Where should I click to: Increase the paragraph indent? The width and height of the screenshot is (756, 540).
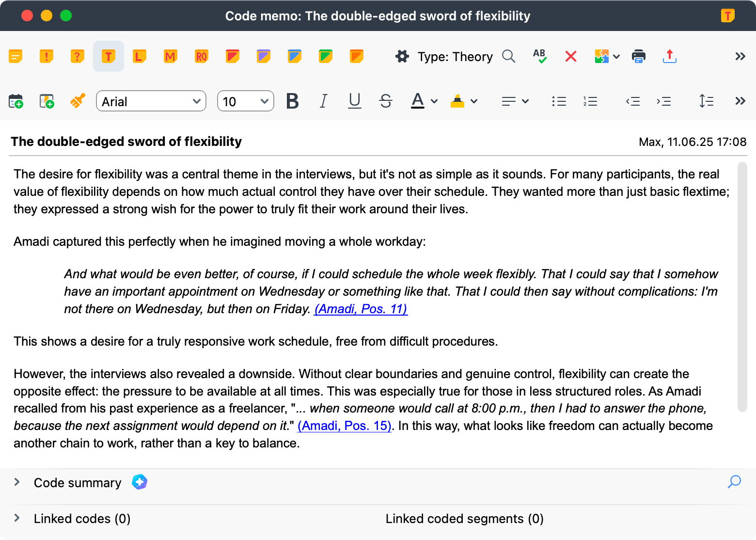click(x=664, y=101)
